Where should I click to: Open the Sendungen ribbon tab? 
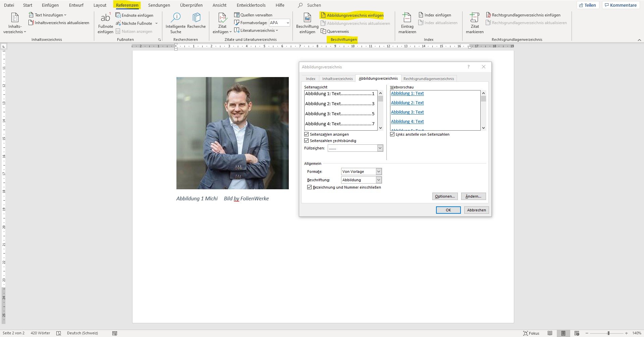159,5
